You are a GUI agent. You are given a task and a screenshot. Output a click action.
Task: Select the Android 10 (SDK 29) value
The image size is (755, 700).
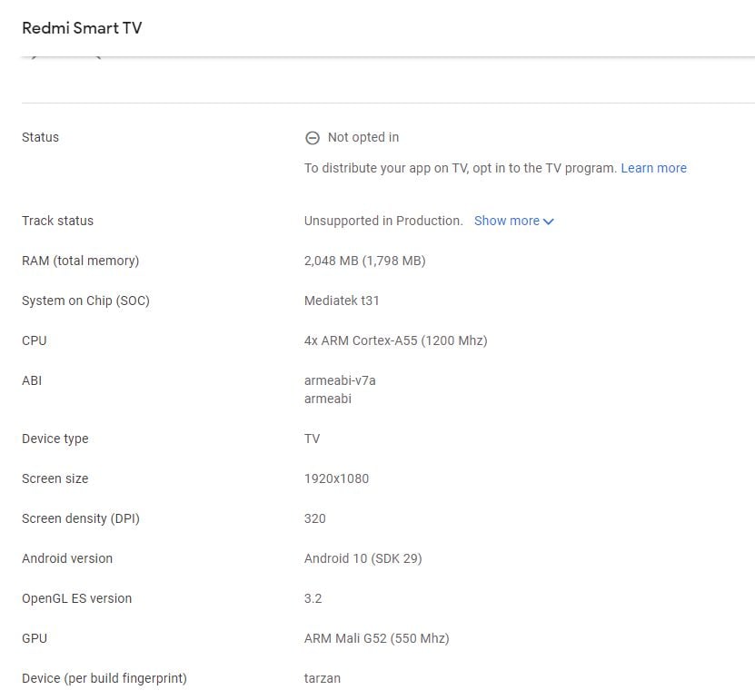pyautogui.click(x=363, y=558)
